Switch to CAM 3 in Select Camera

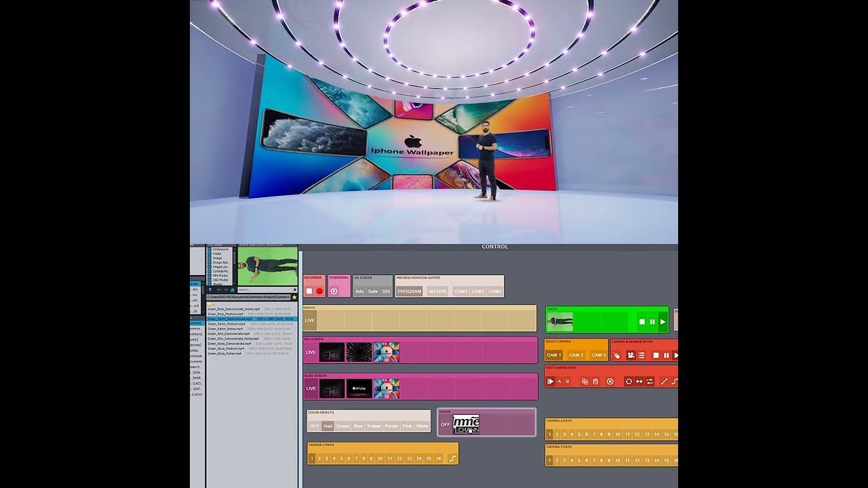(x=599, y=355)
